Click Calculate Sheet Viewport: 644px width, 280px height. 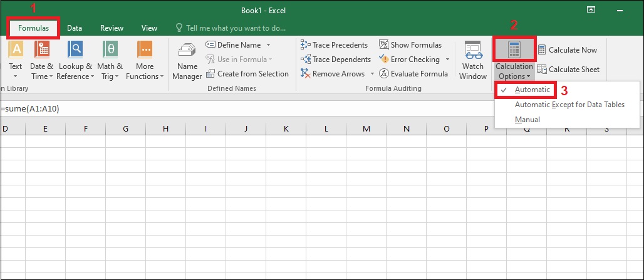(x=569, y=70)
